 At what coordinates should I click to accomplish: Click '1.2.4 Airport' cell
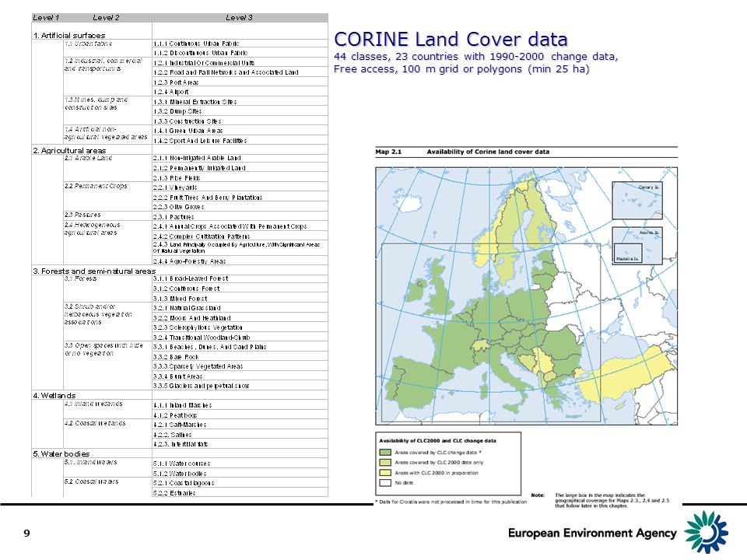coord(240,92)
